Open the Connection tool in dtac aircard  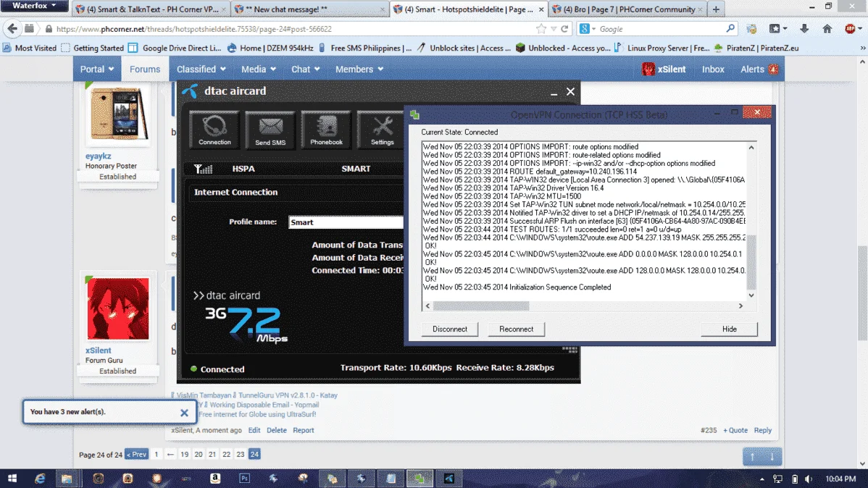[x=214, y=130]
